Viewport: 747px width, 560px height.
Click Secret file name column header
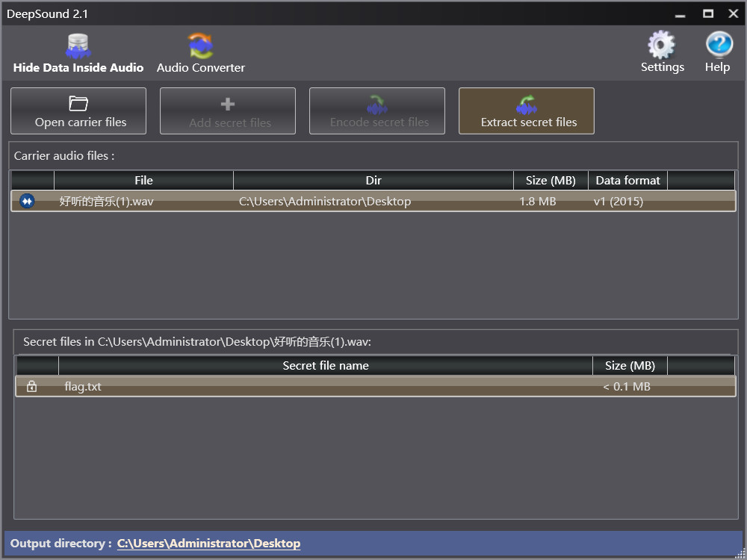[326, 366]
